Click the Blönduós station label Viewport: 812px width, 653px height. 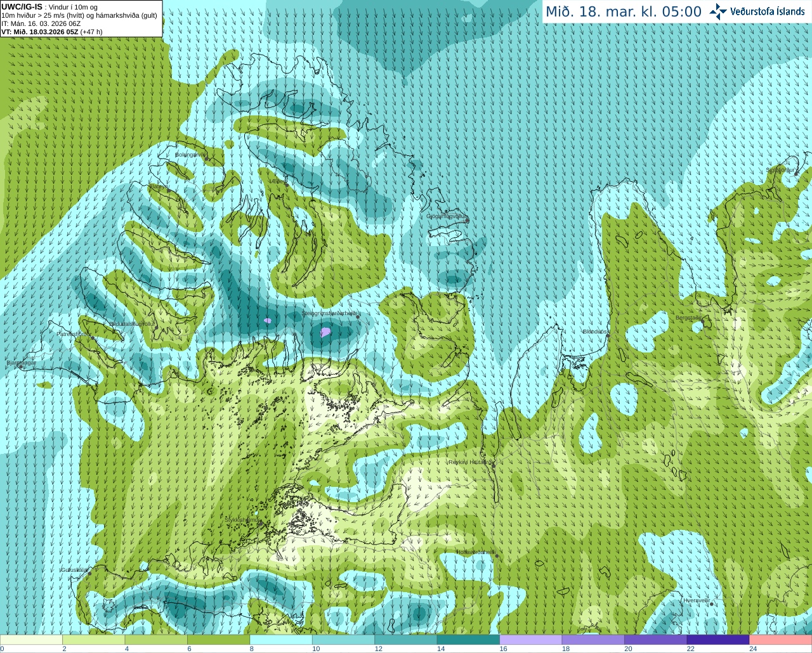594,332
